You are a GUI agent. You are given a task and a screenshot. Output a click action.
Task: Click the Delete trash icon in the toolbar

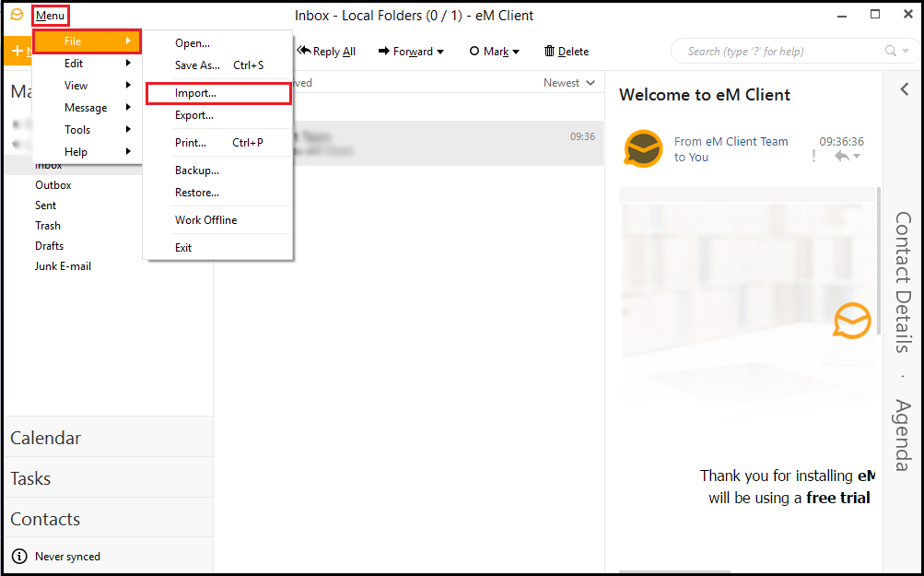[x=550, y=52]
